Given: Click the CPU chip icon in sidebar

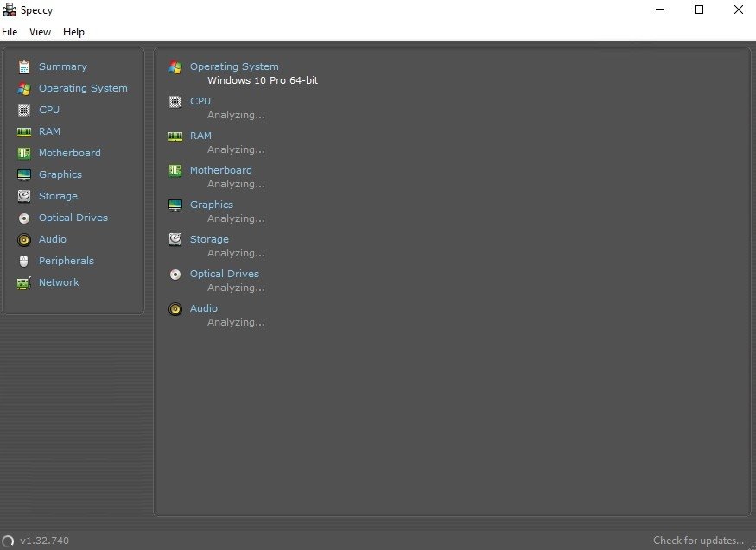Looking at the screenshot, I should 23,110.
